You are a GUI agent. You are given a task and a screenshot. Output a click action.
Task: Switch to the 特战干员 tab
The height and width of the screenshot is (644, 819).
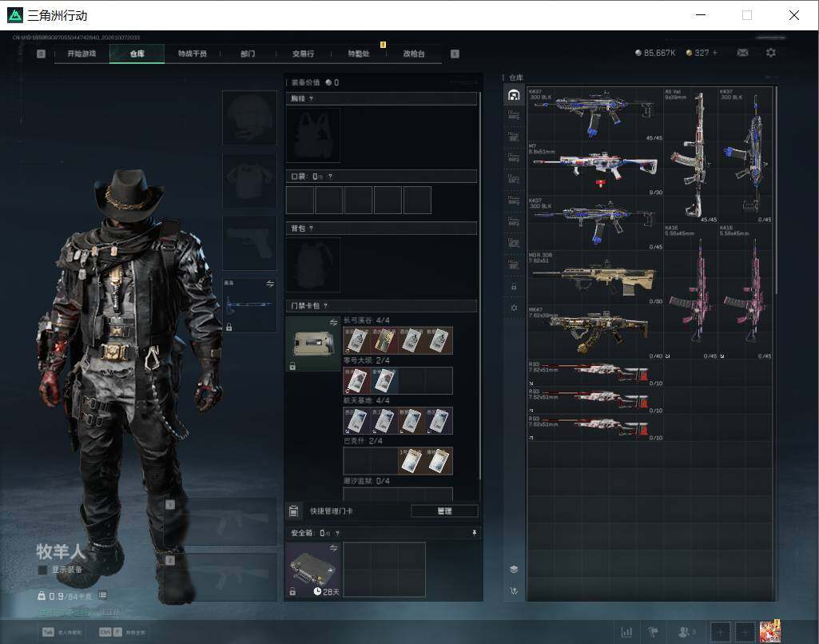(x=193, y=54)
